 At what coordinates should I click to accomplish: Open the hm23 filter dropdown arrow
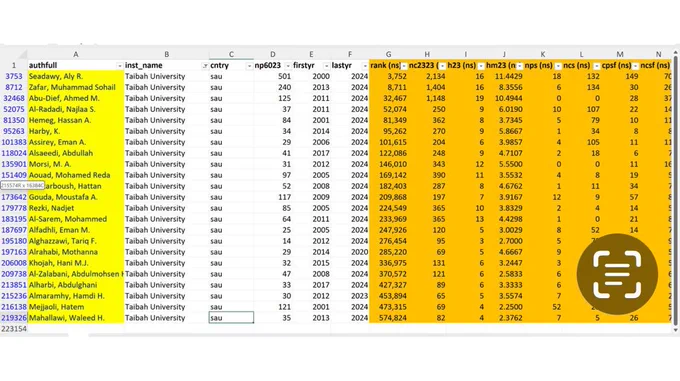[x=520, y=66]
